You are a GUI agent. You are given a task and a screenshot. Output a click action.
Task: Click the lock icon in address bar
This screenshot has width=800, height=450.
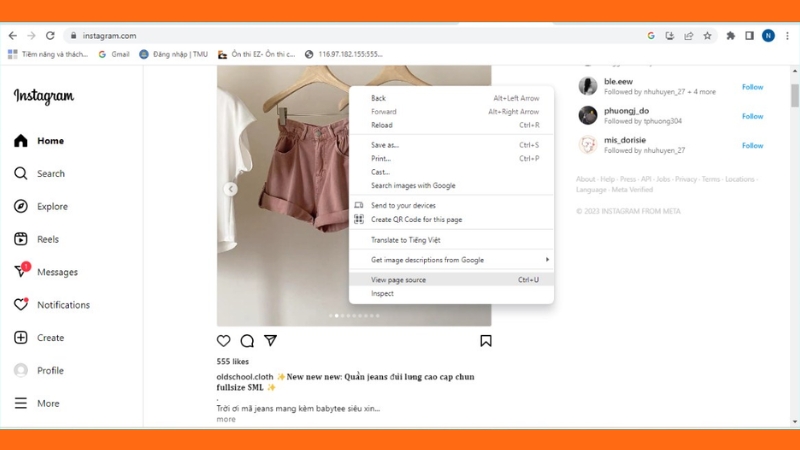pyautogui.click(x=73, y=36)
